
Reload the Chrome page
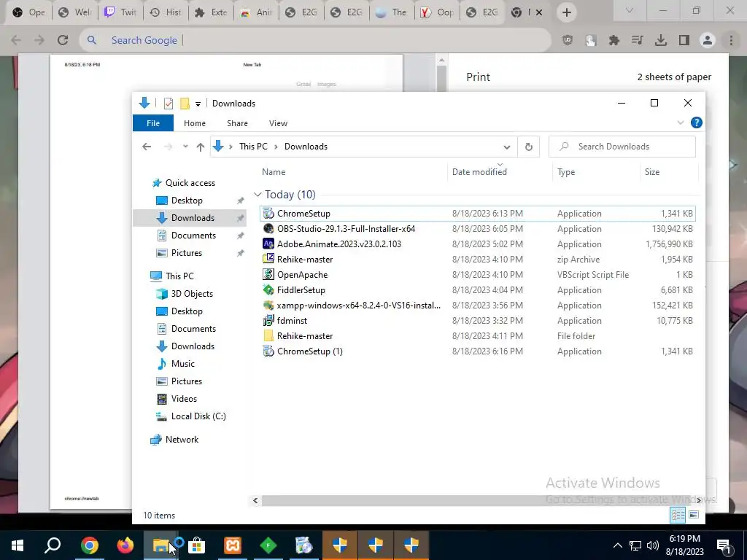63,41
